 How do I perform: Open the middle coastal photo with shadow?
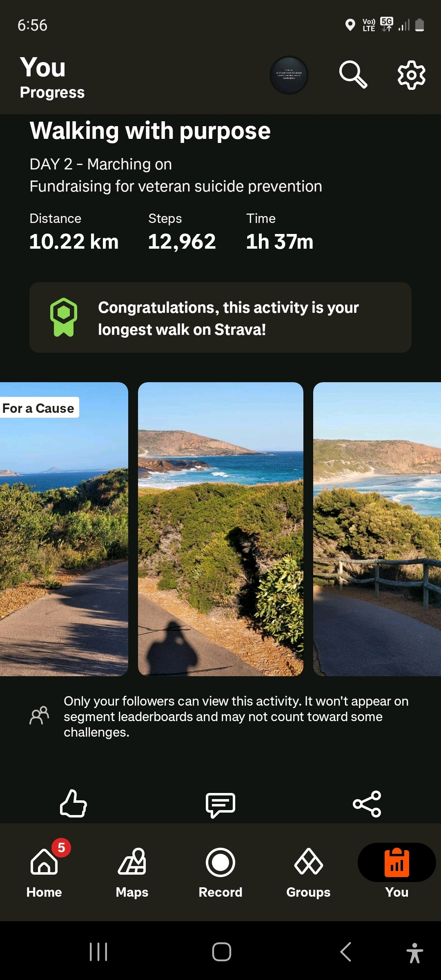point(220,529)
